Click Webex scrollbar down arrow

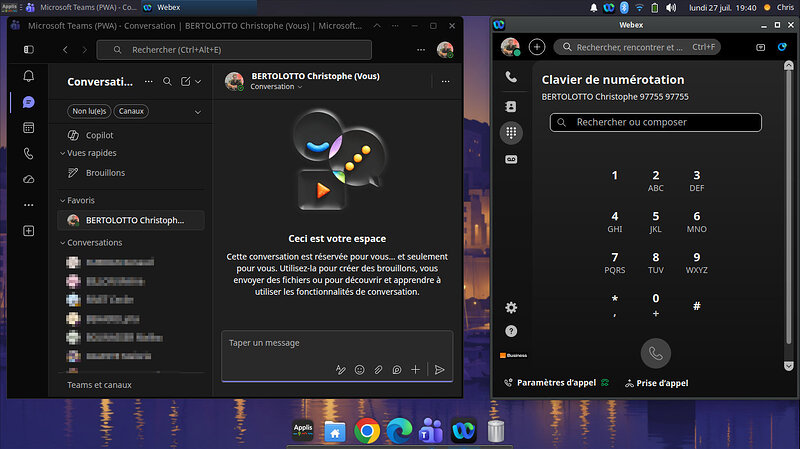tap(788, 366)
